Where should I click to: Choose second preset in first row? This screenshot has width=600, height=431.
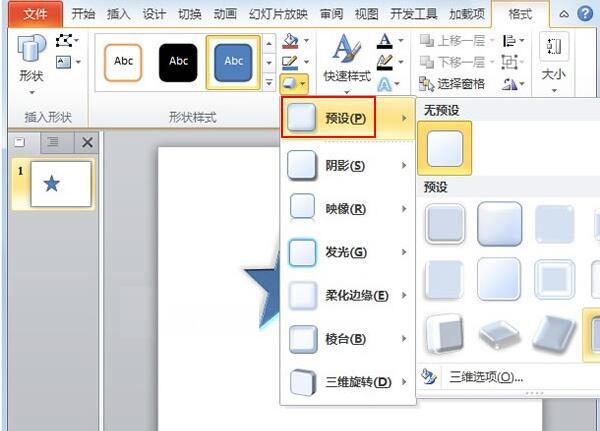pos(499,224)
